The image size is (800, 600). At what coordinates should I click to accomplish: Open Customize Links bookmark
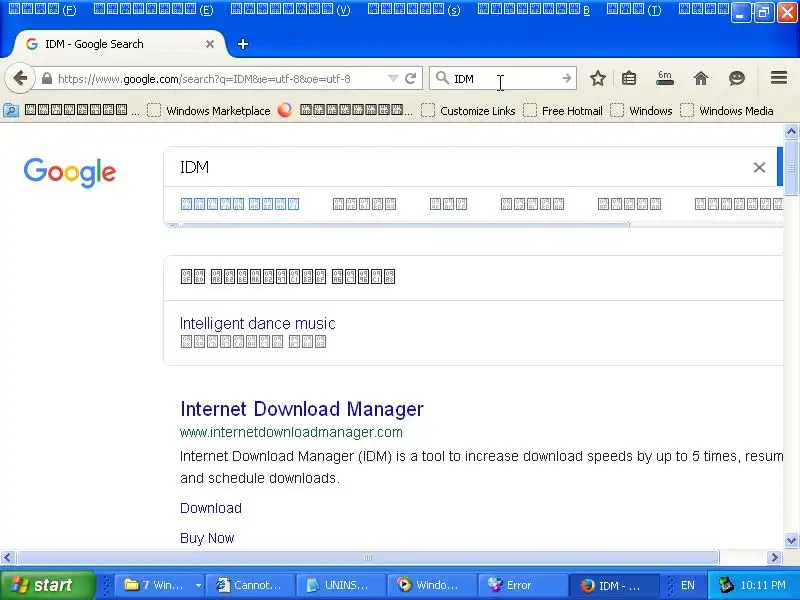468,111
